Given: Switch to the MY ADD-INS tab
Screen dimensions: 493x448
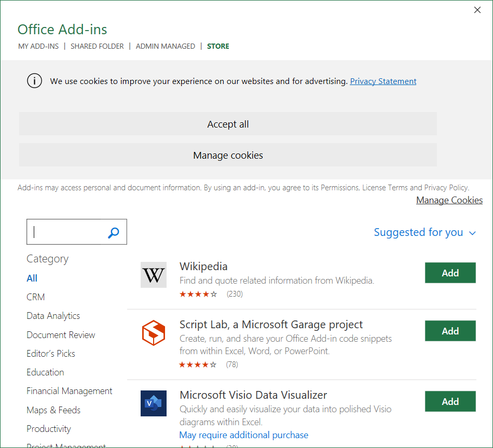Looking at the screenshot, I should [38, 46].
